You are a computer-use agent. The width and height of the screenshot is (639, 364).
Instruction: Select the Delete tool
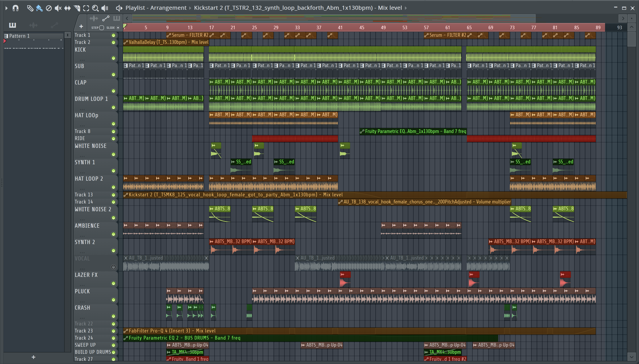(49, 8)
